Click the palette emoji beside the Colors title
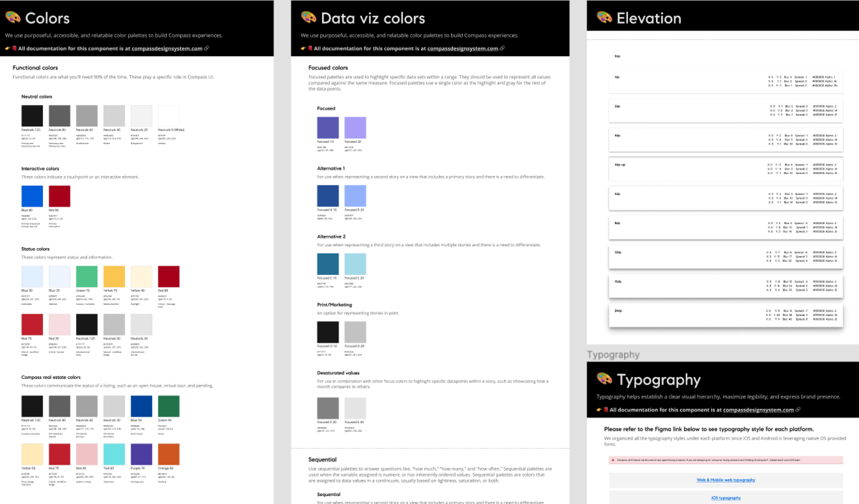859x504 pixels. click(x=13, y=18)
